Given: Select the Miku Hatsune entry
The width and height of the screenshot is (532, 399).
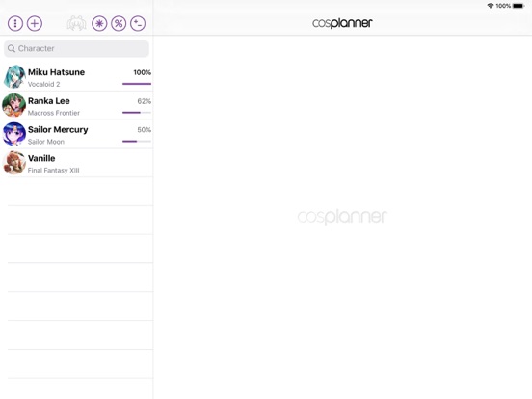Looking at the screenshot, I should (x=77, y=77).
